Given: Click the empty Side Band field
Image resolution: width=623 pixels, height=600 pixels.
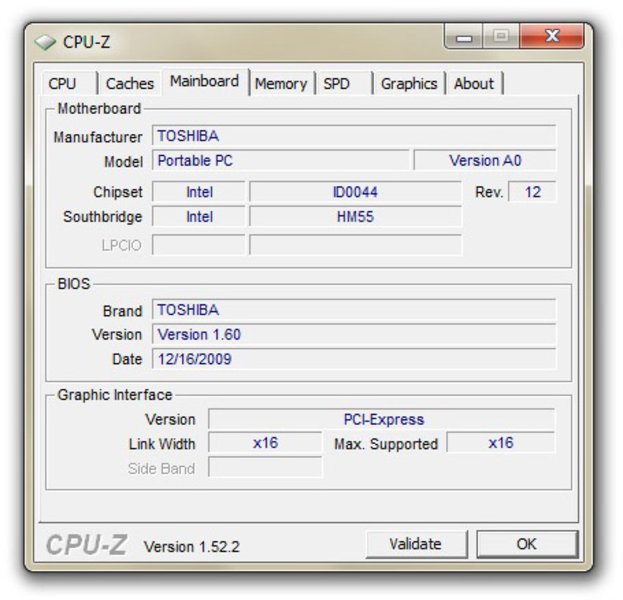Looking at the screenshot, I should click(265, 467).
